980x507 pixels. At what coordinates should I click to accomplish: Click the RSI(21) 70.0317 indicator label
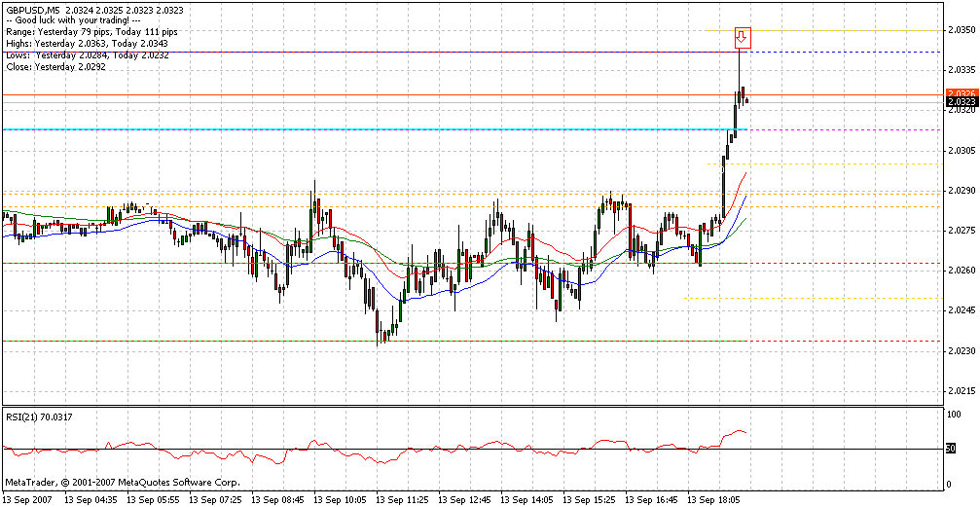click(x=38, y=416)
